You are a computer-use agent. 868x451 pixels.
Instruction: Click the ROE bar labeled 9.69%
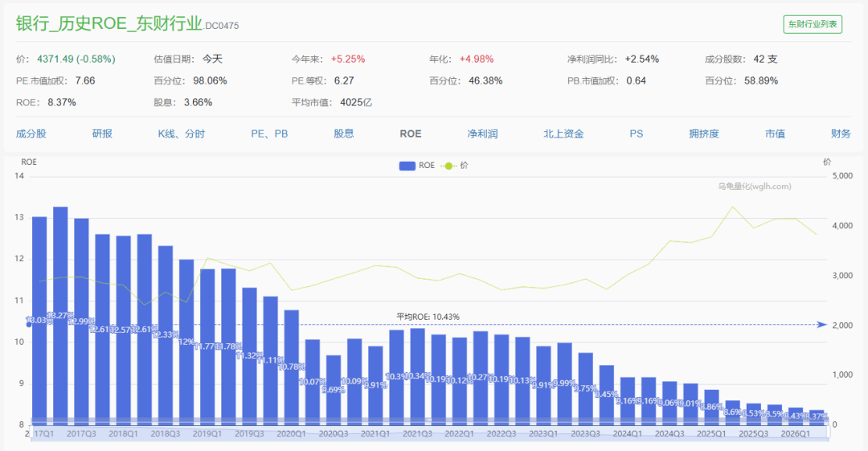[334, 390]
